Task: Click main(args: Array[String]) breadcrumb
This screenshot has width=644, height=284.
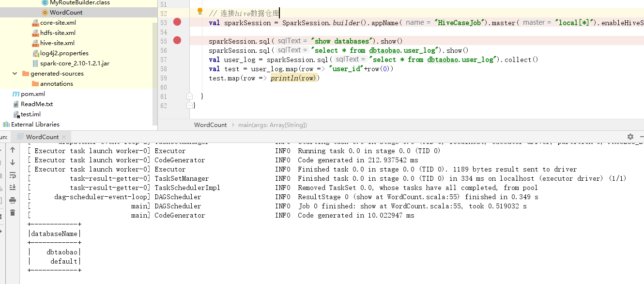Action: tap(272, 125)
